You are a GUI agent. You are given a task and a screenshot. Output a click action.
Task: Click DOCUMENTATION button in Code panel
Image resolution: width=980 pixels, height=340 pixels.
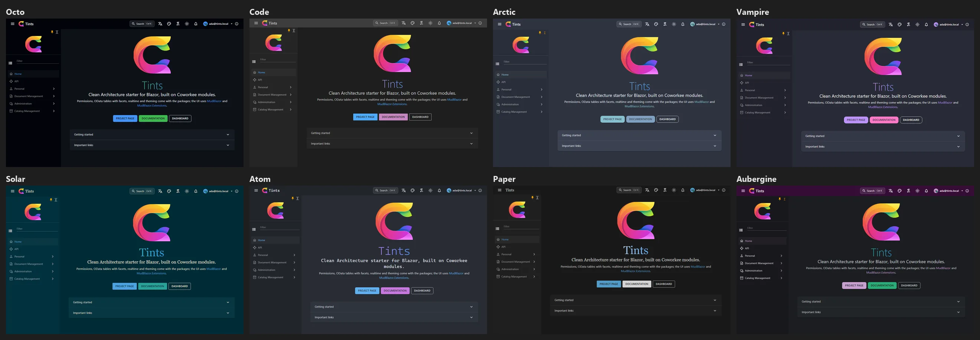(393, 117)
